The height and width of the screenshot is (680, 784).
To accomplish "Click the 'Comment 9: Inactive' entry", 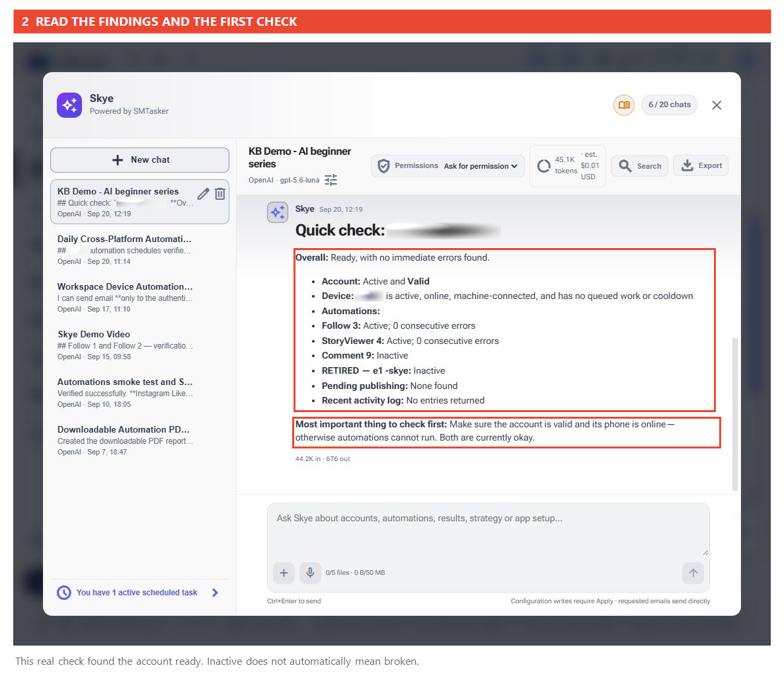I will point(364,356).
